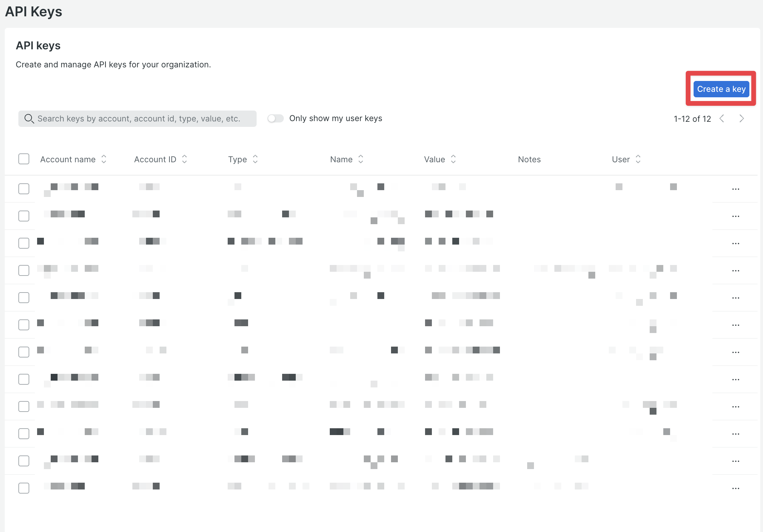Check the checkbox on the third key row
This screenshot has width=763, height=532.
tap(24, 243)
